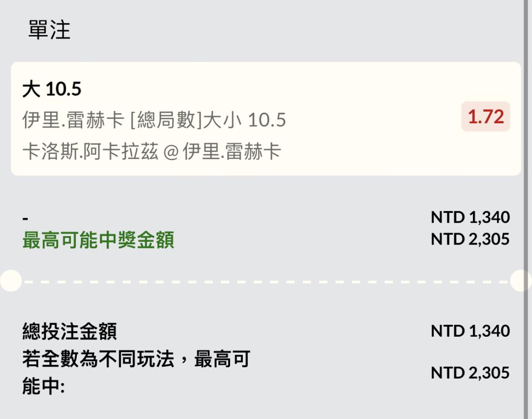Tap the 1.72 odds badge
The height and width of the screenshot is (419, 532).
[486, 117]
